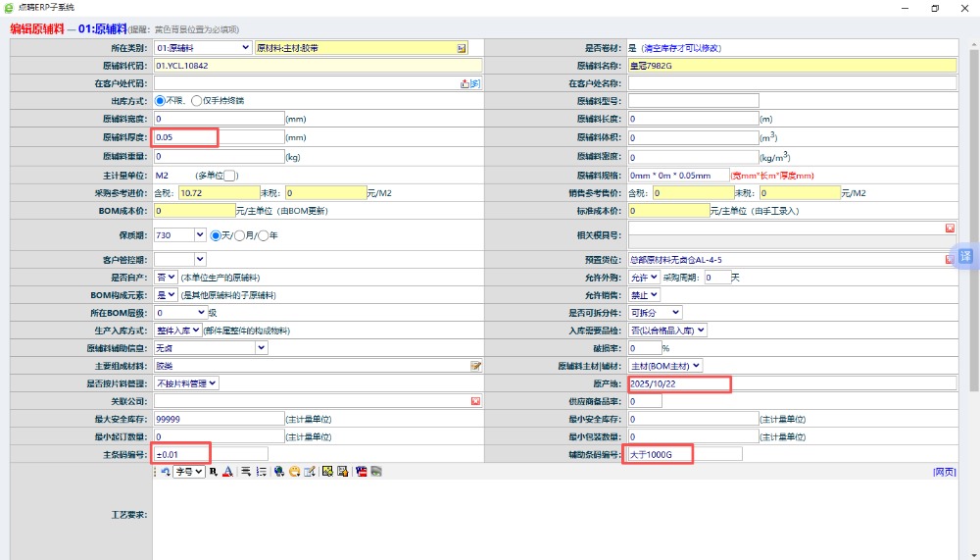Click the 阅 link in 在客户处代码 row
The height and width of the screenshot is (560, 980).
coord(475,83)
